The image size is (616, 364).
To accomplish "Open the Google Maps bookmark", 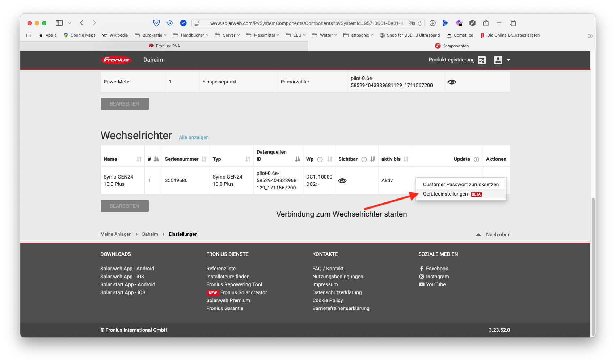I will 79,35.
